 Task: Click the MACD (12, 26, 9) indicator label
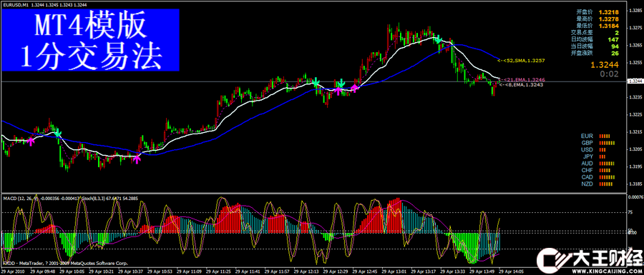click(21, 199)
